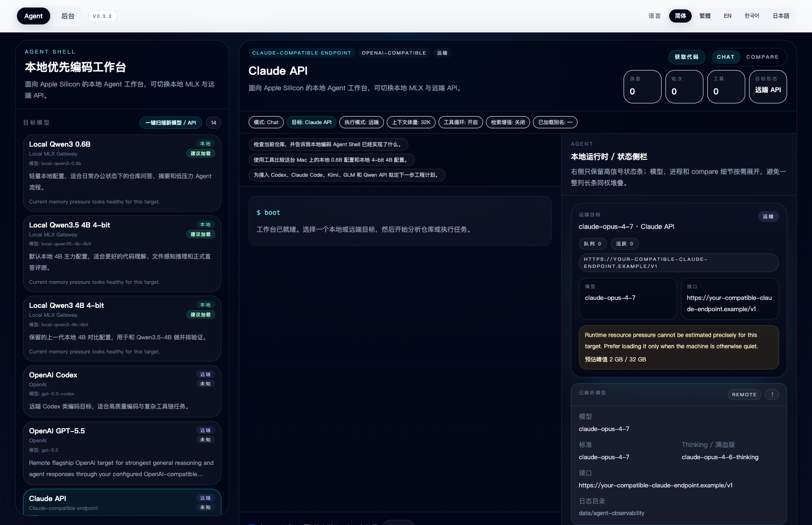Click the data/agent-observability log directory
The image size is (812, 525).
[611, 513]
